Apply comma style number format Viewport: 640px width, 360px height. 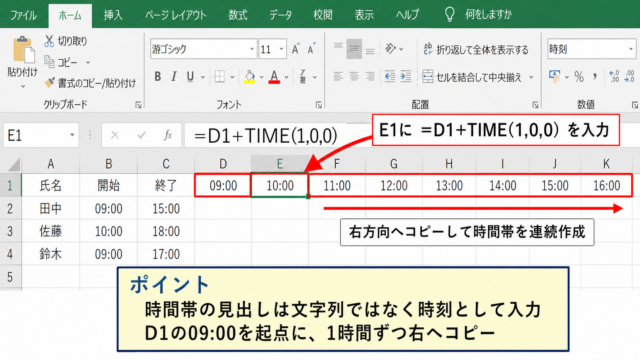[595, 76]
